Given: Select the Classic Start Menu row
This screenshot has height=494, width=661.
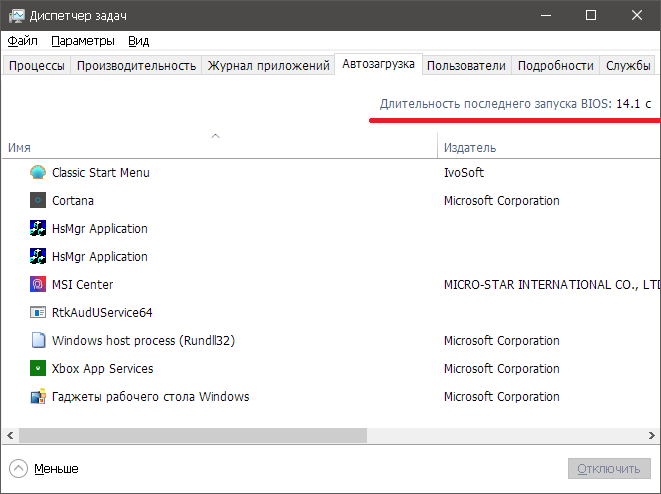Looking at the screenshot, I should point(331,172).
